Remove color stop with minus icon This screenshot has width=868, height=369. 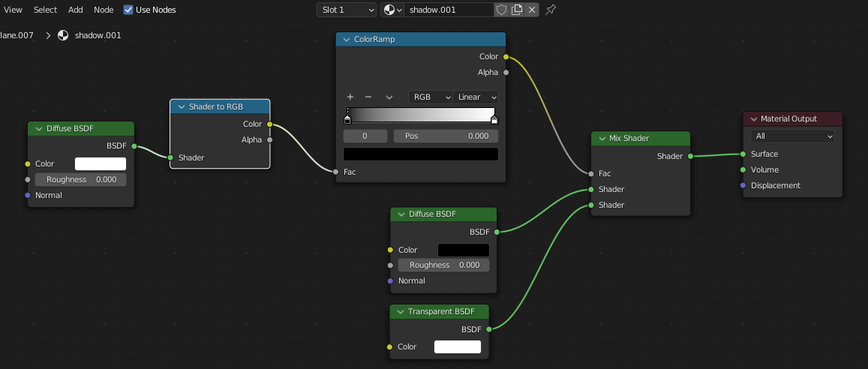(x=368, y=97)
